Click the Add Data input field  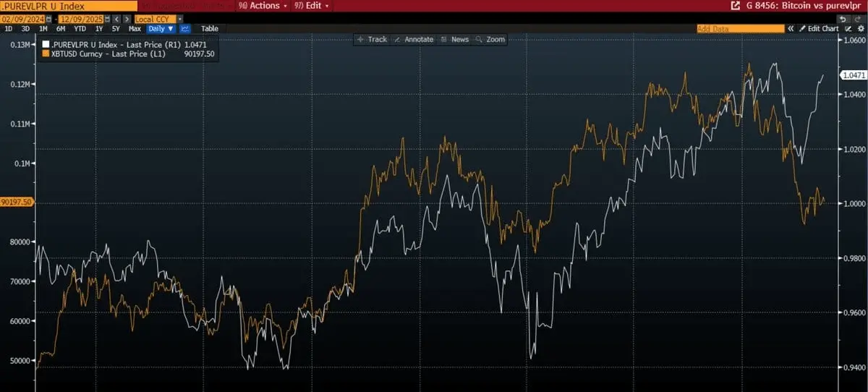(x=740, y=28)
